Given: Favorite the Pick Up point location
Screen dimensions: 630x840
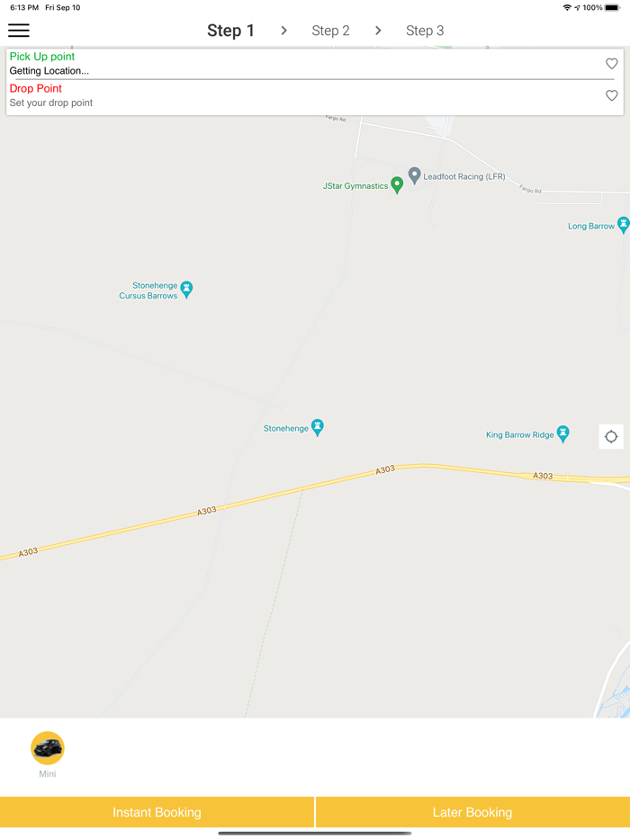Looking at the screenshot, I should (x=611, y=64).
